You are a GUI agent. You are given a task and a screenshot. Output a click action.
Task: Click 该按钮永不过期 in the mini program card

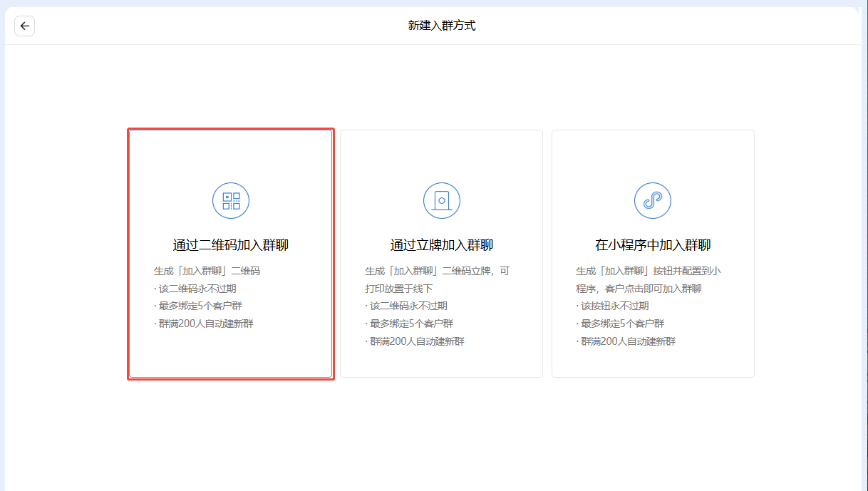[x=613, y=306]
